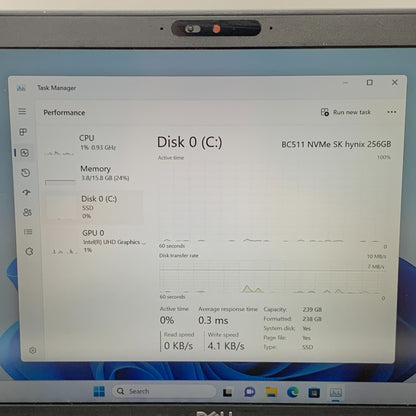The height and width of the screenshot is (416, 416).
Task: Open File Explorer from the taskbar
Action: pyautogui.click(x=271, y=392)
